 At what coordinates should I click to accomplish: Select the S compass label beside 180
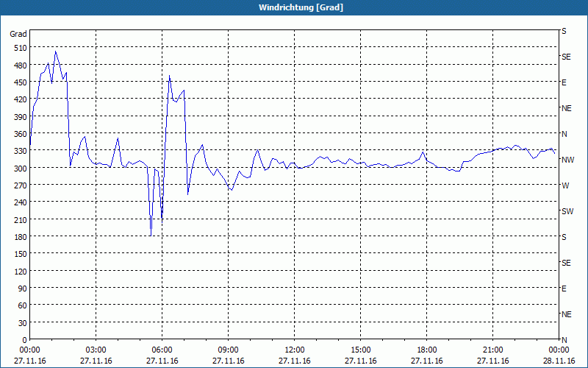pos(564,237)
